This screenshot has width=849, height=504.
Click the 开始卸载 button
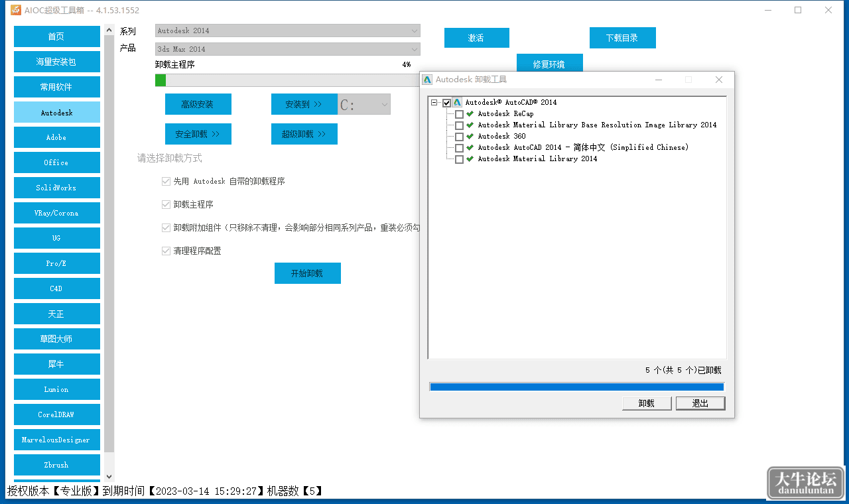tap(308, 273)
